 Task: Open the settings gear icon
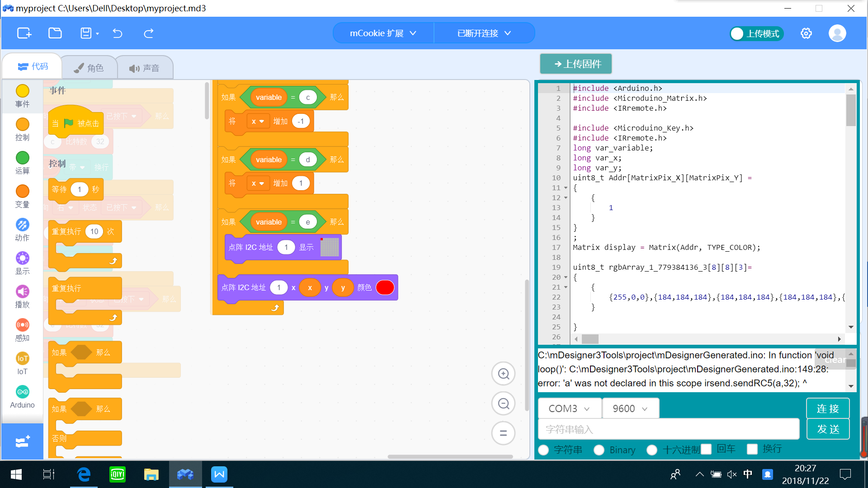806,33
